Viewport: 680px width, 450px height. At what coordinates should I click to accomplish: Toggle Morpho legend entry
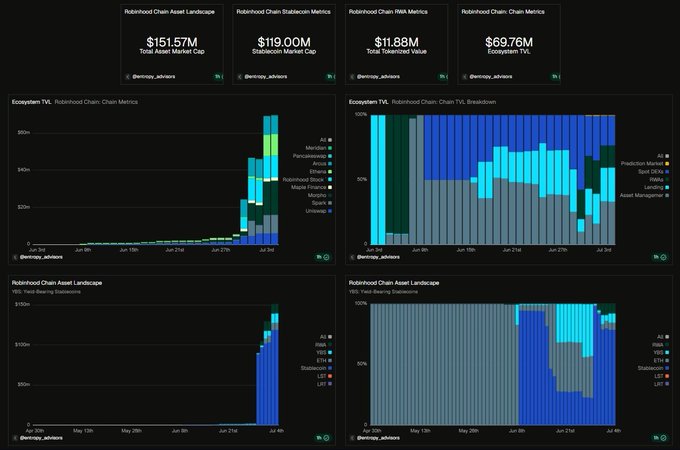pos(320,195)
